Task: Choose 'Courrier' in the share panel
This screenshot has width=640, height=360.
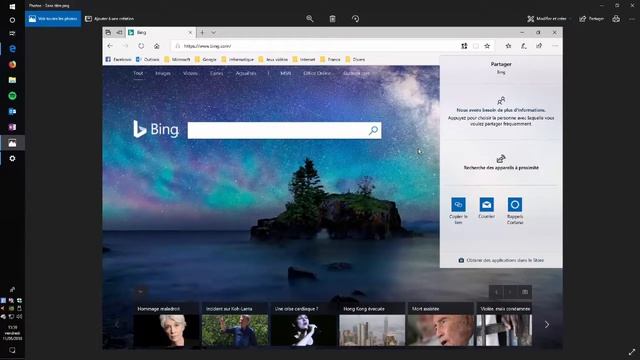Action: [487, 208]
